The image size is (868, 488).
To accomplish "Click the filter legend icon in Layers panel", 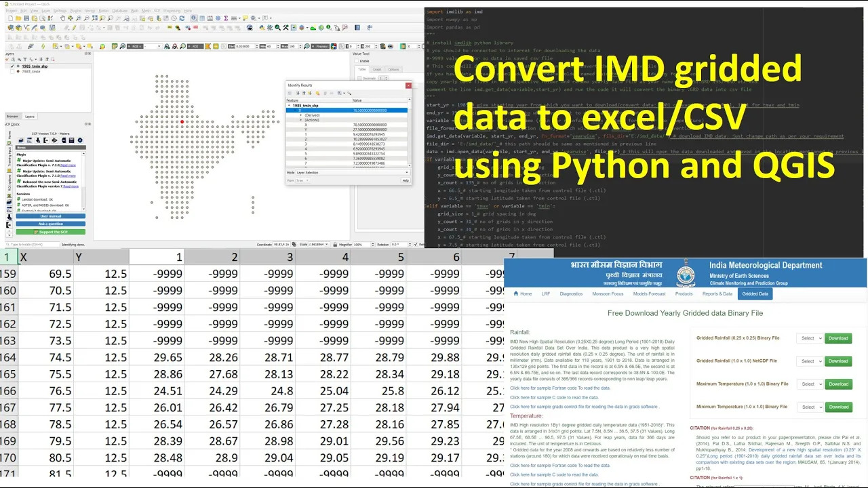I will point(25,60).
